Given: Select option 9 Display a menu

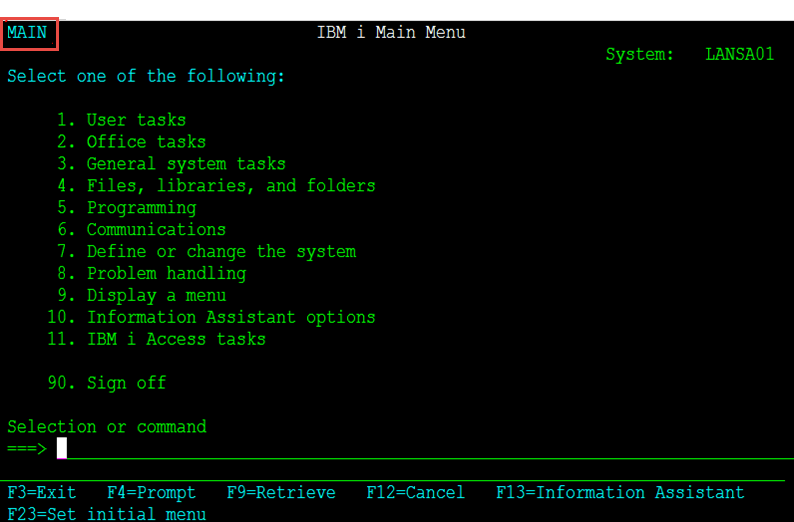Looking at the screenshot, I should point(141,296).
